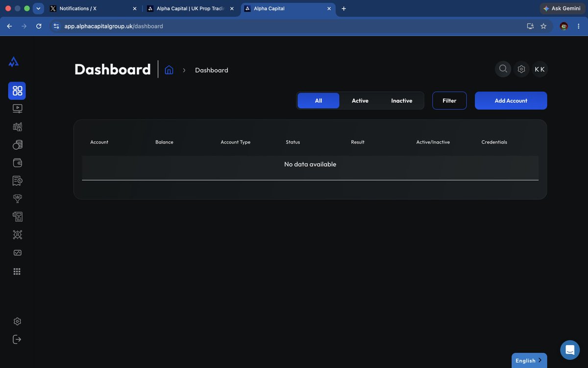Open a new browser tab with plus
The image size is (588, 368).
coord(344,8)
